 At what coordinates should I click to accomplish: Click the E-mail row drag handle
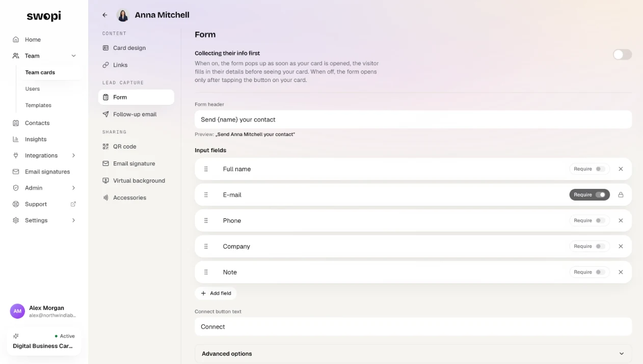(x=206, y=195)
